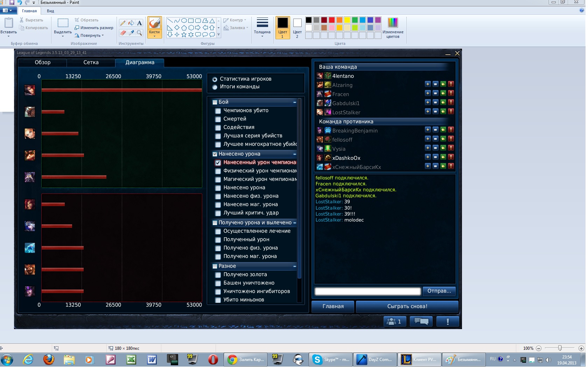Expand the 'Толщина' line thickness dropdown
This screenshot has height=368, width=588.
262,28
